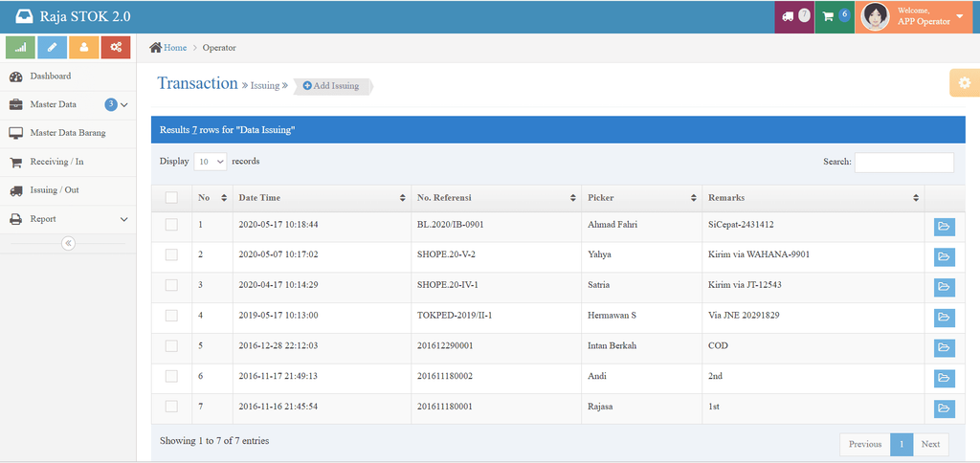
Task: Open folder icon for row BL.2020/IB-0901
Action: coord(944,226)
